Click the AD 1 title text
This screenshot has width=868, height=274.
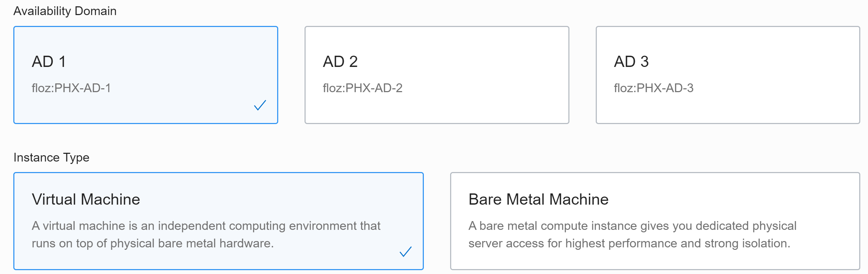49,62
